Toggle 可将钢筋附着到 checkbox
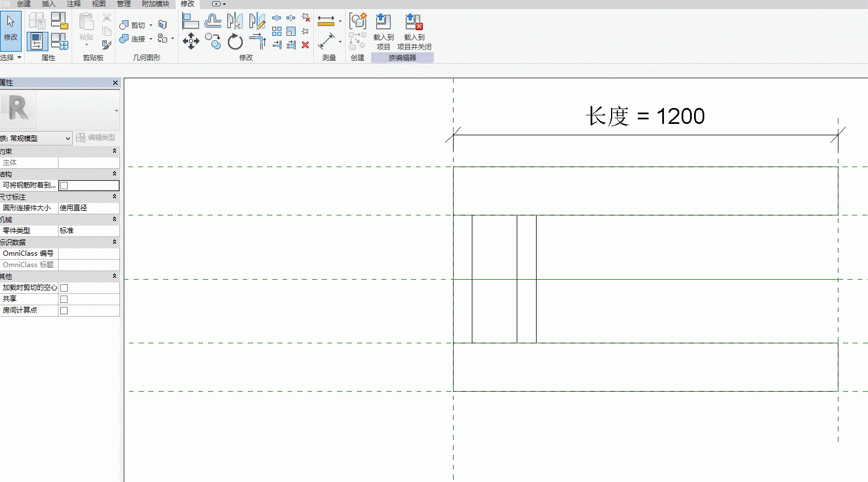The image size is (868, 482). click(64, 185)
